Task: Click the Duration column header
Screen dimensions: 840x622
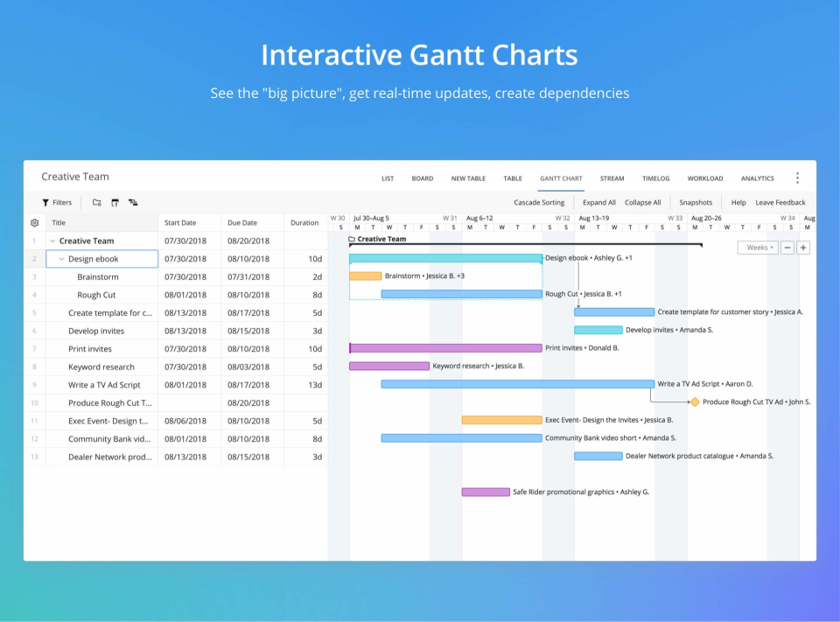Action: pos(304,223)
